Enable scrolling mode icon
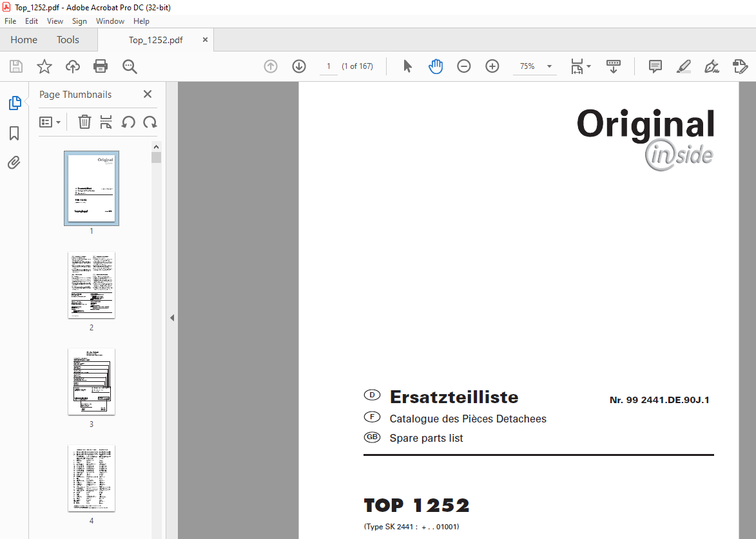The height and width of the screenshot is (539, 756). 614,66
